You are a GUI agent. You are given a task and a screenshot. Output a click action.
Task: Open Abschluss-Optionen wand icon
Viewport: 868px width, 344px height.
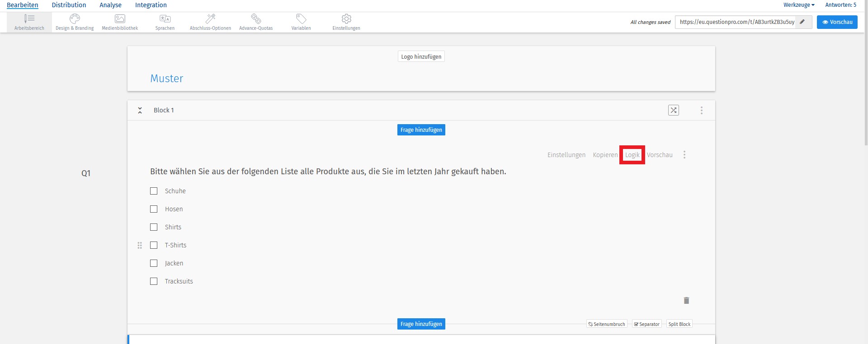coord(210,19)
